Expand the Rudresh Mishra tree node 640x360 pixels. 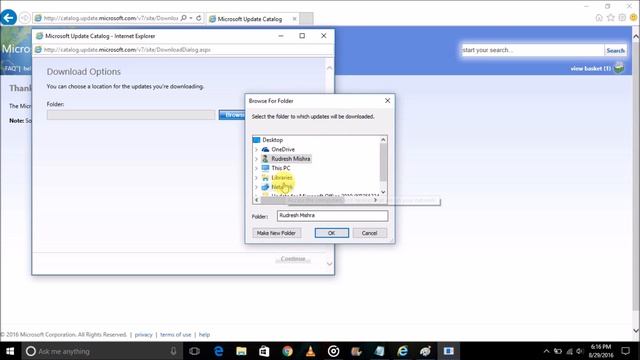point(256,159)
